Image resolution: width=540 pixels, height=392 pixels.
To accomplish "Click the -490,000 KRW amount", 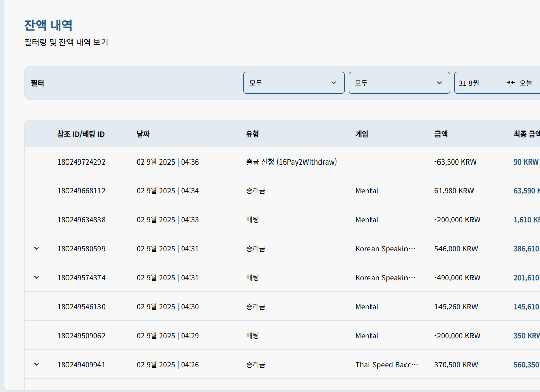I will 457,278.
